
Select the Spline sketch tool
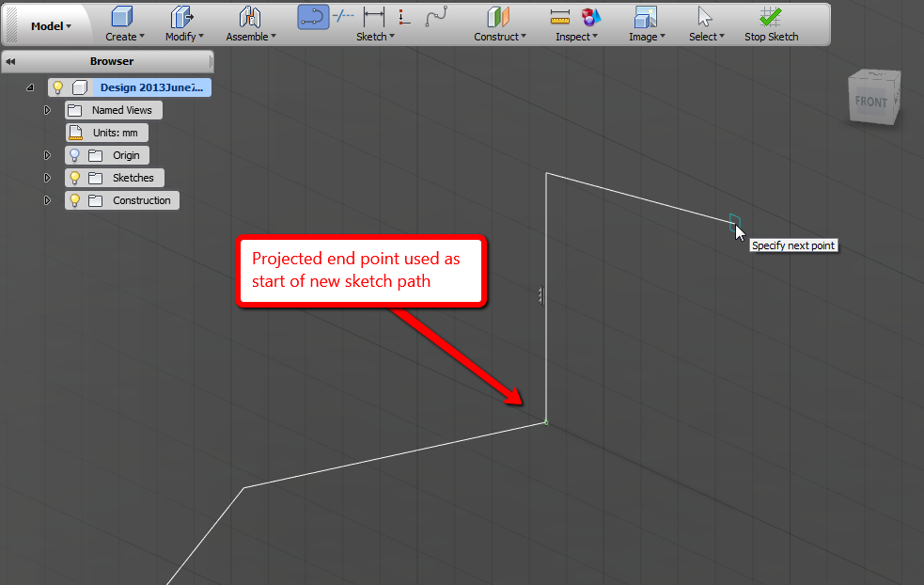436,17
